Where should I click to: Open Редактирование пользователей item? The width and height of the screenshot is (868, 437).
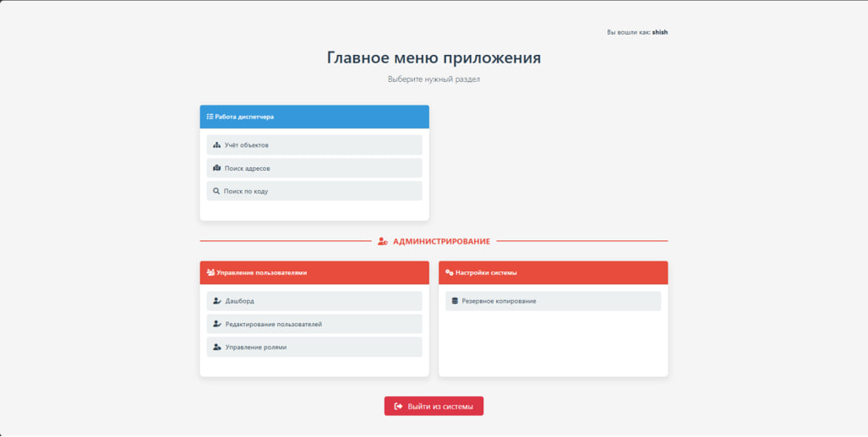[x=314, y=324]
